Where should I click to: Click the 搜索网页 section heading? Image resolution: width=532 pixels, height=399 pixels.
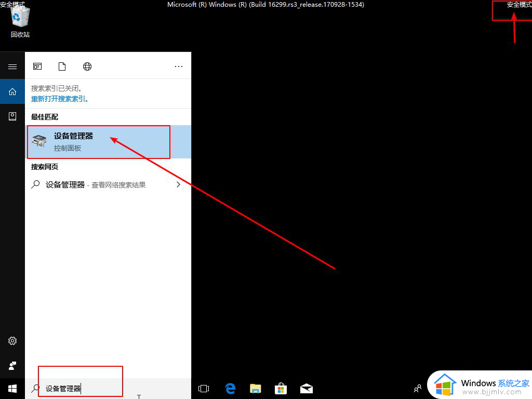point(45,167)
